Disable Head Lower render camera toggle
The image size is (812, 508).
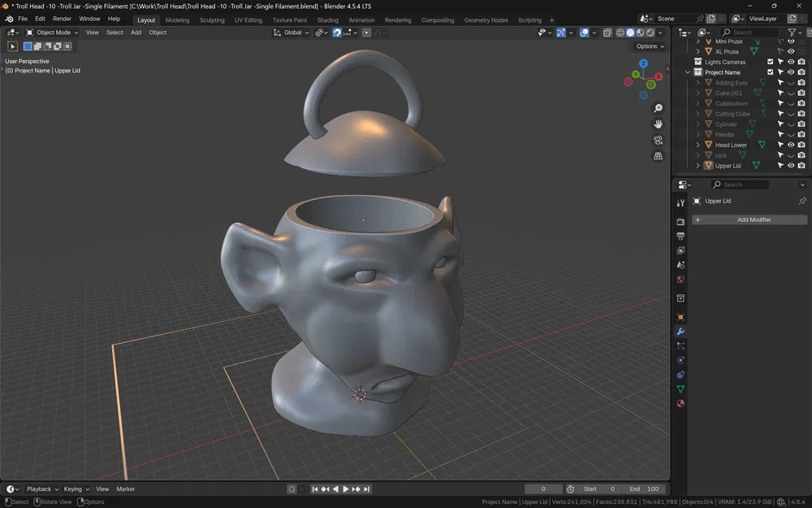pyautogui.click(x=802, y=144)
